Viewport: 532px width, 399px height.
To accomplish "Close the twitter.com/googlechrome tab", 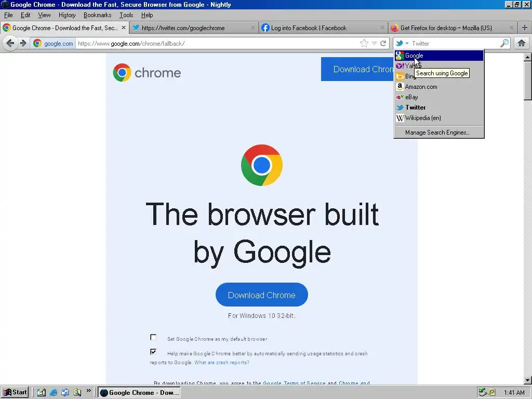I will point(253,28).
